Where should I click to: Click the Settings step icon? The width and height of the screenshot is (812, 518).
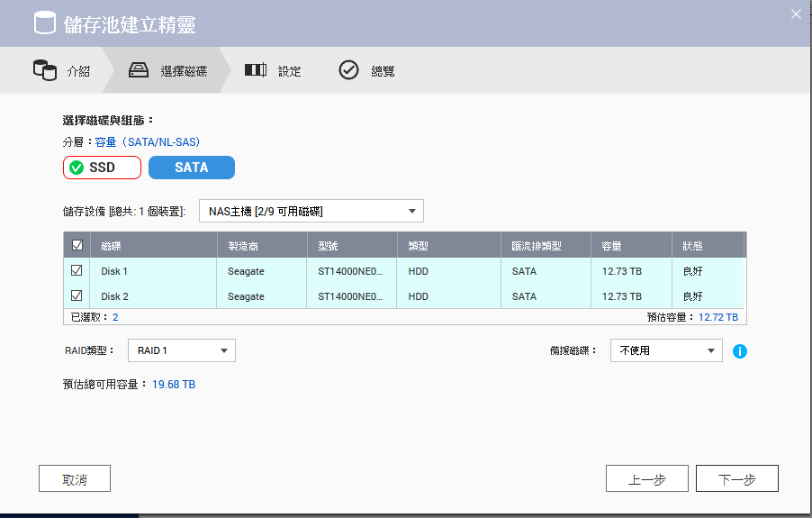[256, 70]
